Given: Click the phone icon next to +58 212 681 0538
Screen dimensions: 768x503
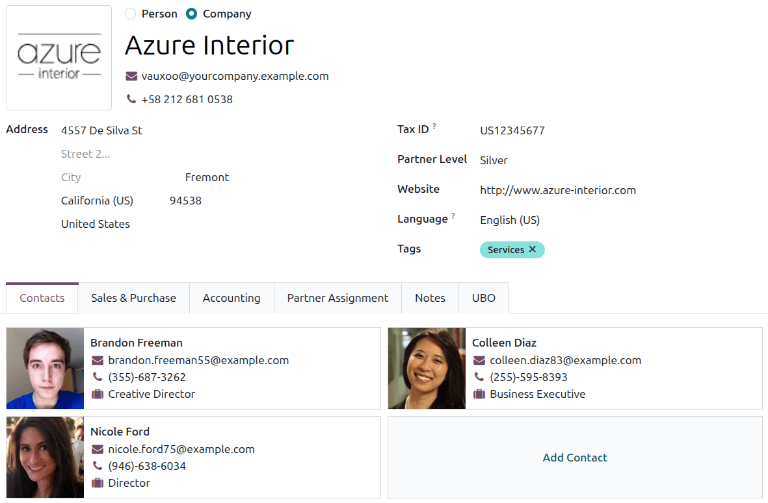Looking at the screenshot, I should [131, 99].
